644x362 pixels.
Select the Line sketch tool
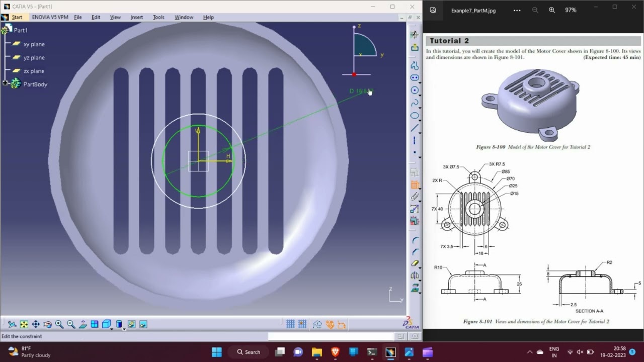(x=415, y=128)
